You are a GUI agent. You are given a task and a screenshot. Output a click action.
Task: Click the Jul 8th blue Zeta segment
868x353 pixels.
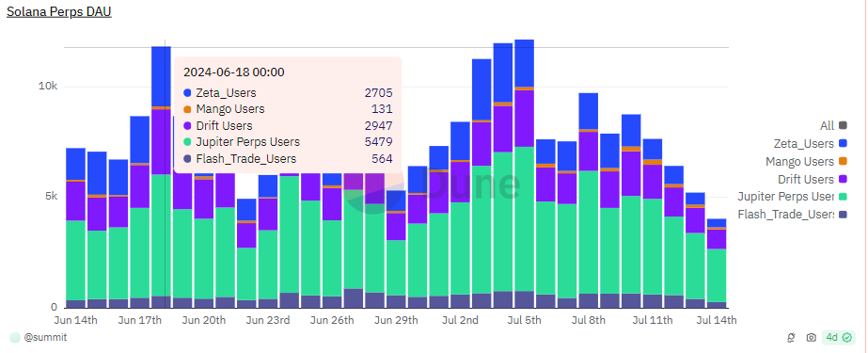(x=589, y=111)
